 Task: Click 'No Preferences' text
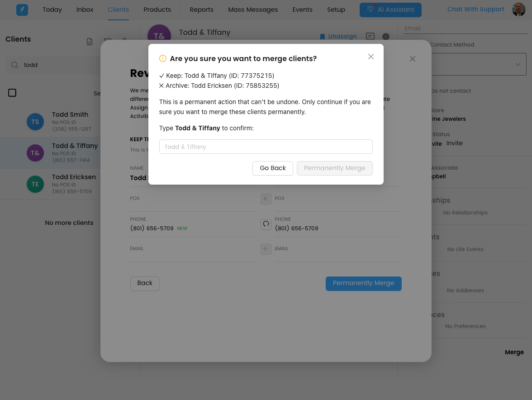(x=465, y=326)
